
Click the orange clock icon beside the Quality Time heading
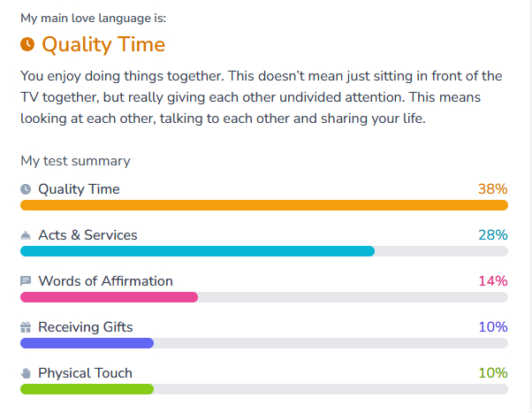27,44
